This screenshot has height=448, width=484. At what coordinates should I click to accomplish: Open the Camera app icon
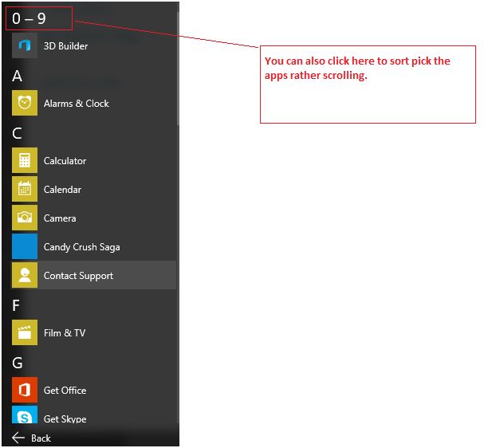[x=25, y=218]
